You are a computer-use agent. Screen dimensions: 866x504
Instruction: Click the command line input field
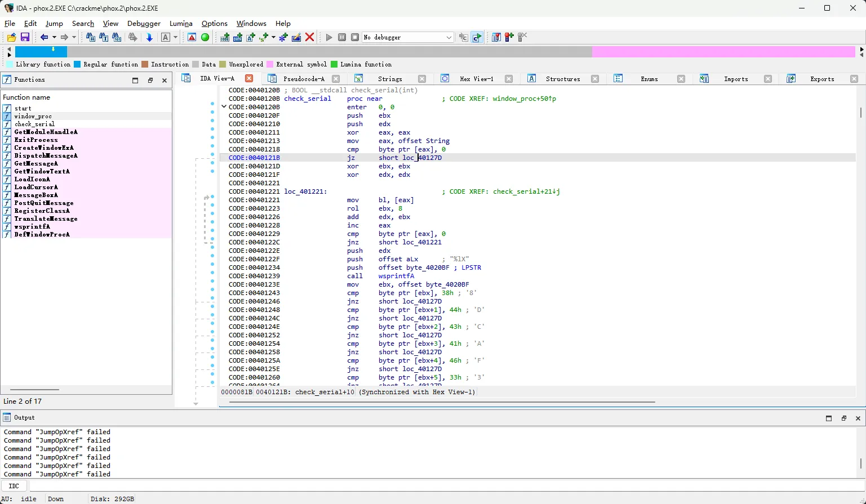point(447,486)
